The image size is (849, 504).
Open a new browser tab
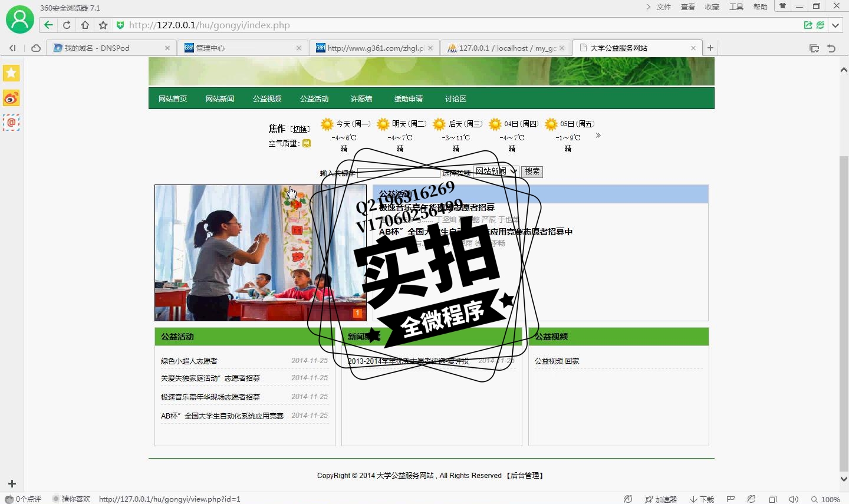click(710, 48)
